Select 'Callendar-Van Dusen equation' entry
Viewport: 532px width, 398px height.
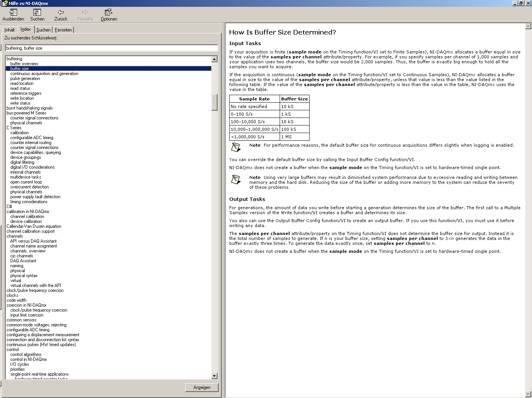tap(34, 226)
